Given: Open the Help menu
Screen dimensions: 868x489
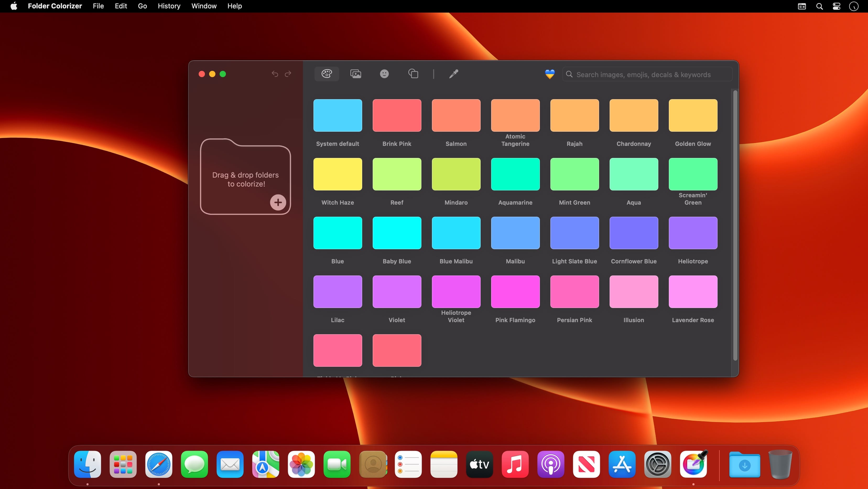Looking at the screenshot, I should (235, 6).
